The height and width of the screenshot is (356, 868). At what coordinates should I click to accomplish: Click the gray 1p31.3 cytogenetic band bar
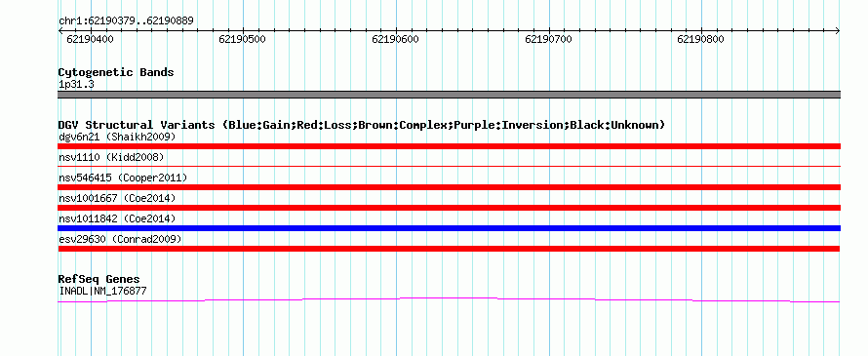pyautogui.click(x=449, y=95)
